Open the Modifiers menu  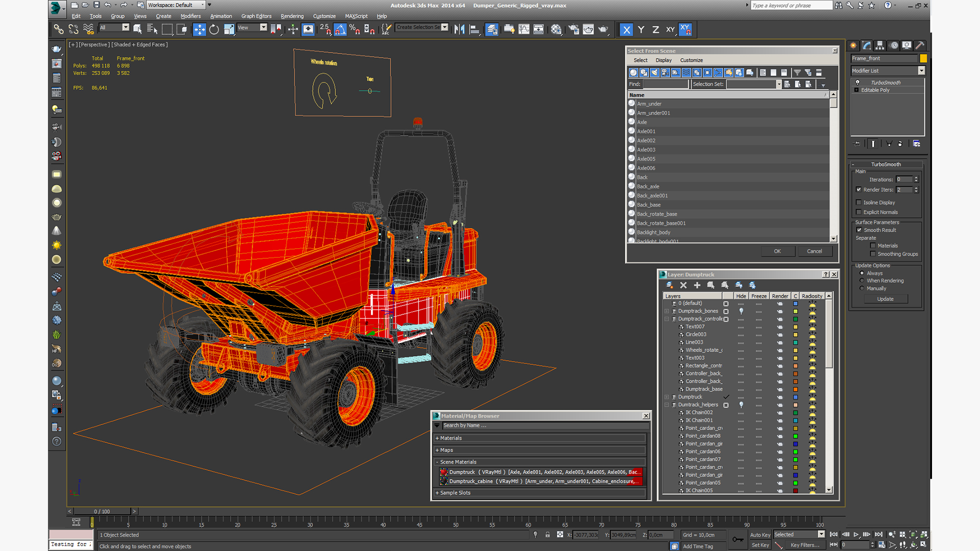tap(191, 16)
